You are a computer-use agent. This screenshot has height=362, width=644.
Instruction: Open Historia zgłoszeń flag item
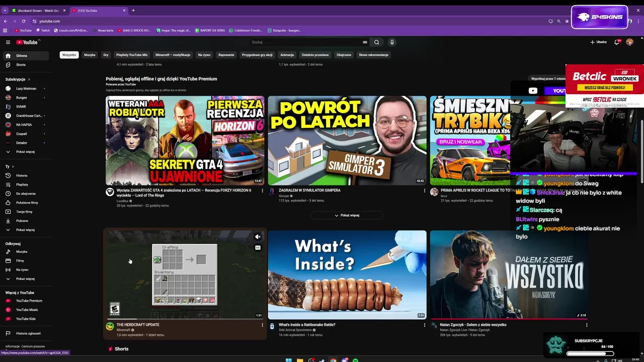click(26, 333)
